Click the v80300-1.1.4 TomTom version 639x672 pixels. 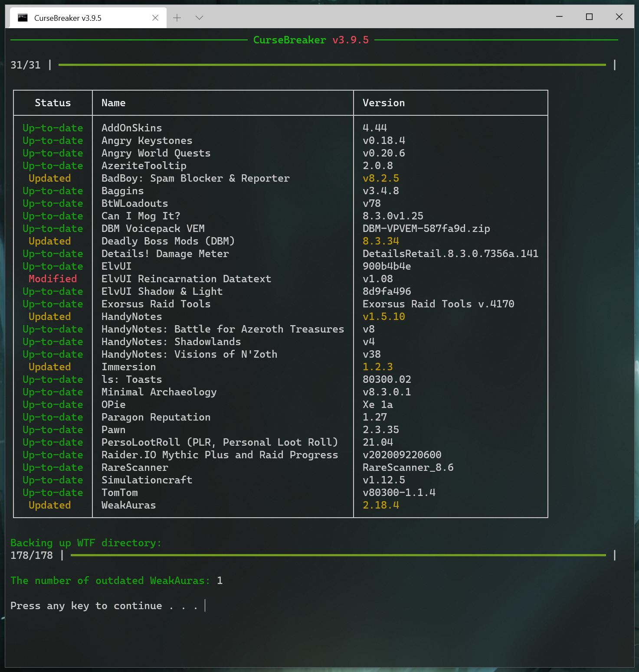coord(399,493)
